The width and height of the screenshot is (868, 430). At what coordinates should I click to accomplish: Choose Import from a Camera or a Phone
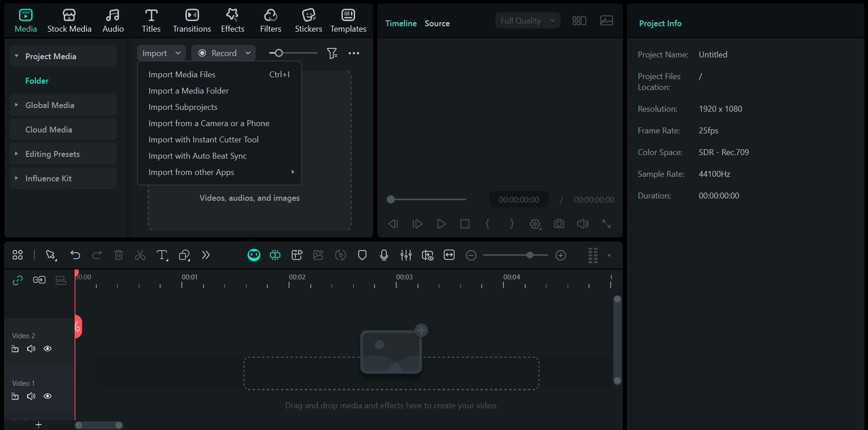[x=209, y=123]
